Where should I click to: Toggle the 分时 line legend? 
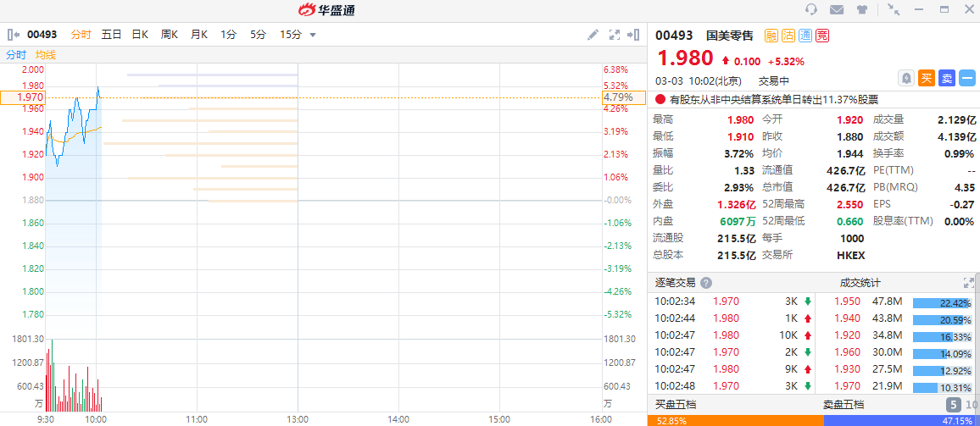16,54
